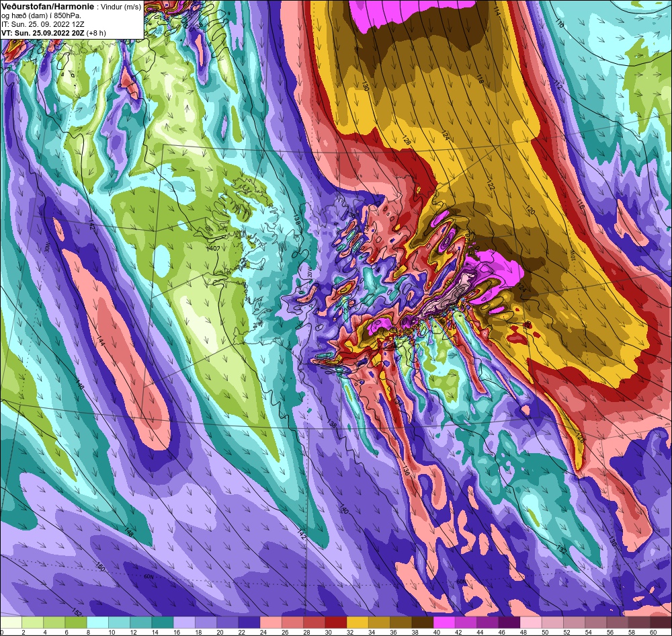Select the 4–6 m/s legend color swatch
This screenshot has height=636, width=672.
click(x=54, y=623)
